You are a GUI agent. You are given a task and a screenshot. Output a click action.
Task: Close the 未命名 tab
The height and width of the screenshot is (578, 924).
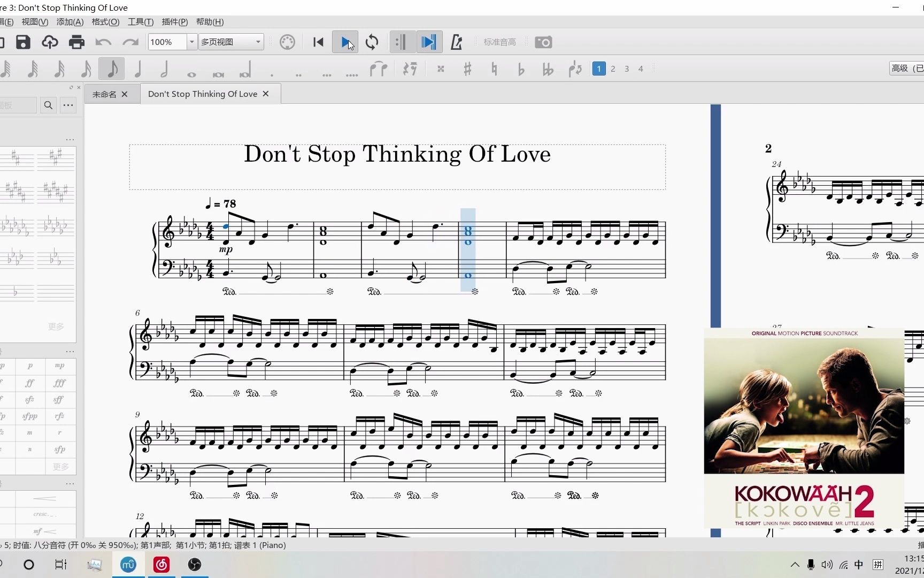(x=125, y=94)
